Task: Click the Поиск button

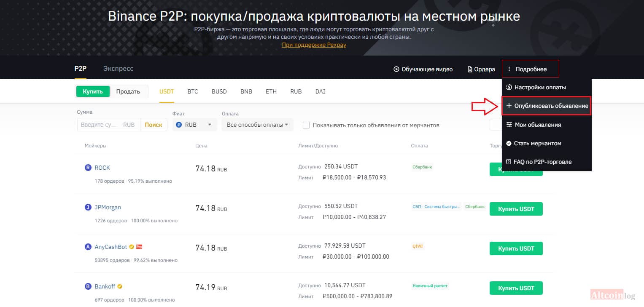Action: [154, 125]
